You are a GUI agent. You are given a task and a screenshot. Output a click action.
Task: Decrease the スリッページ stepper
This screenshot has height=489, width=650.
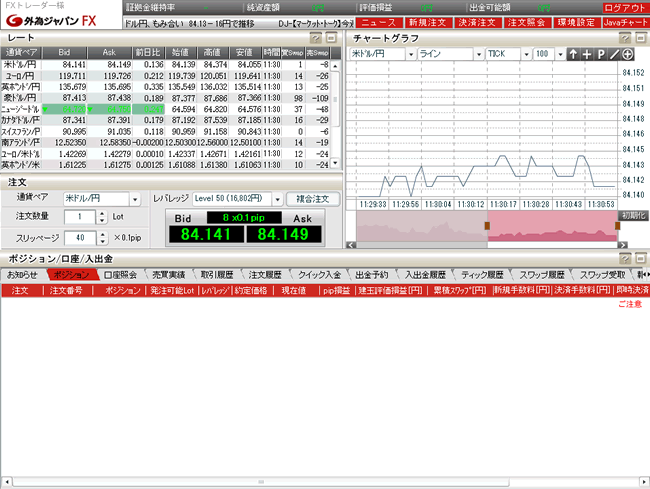tap(102, 242)
